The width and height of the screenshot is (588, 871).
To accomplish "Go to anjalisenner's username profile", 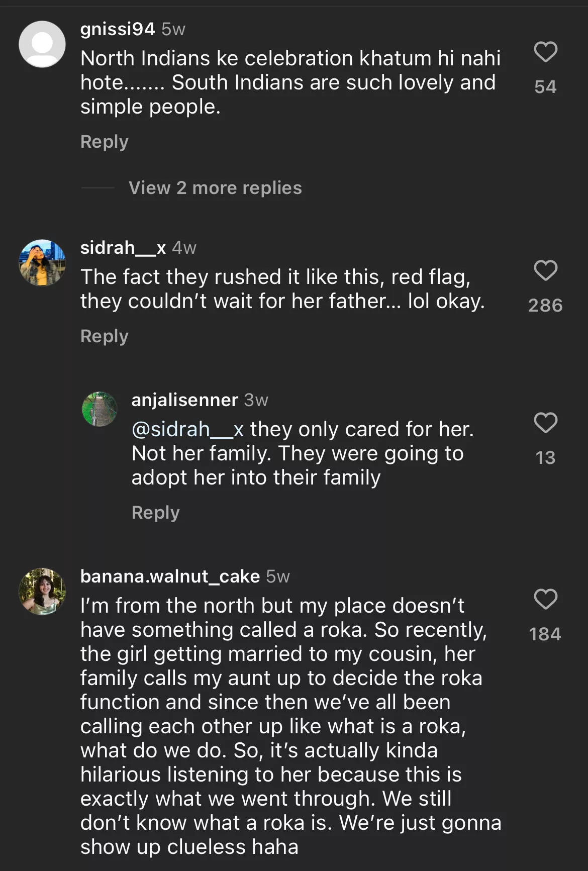I will click(184, 400).
